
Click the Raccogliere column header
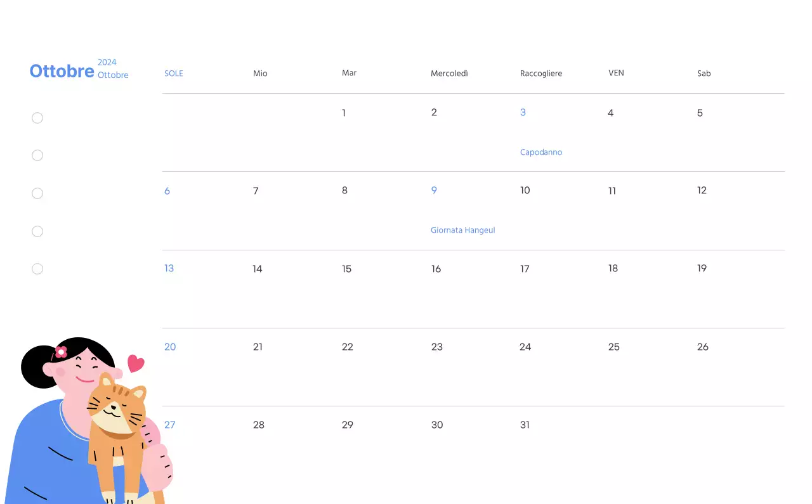tap(540, 73)
